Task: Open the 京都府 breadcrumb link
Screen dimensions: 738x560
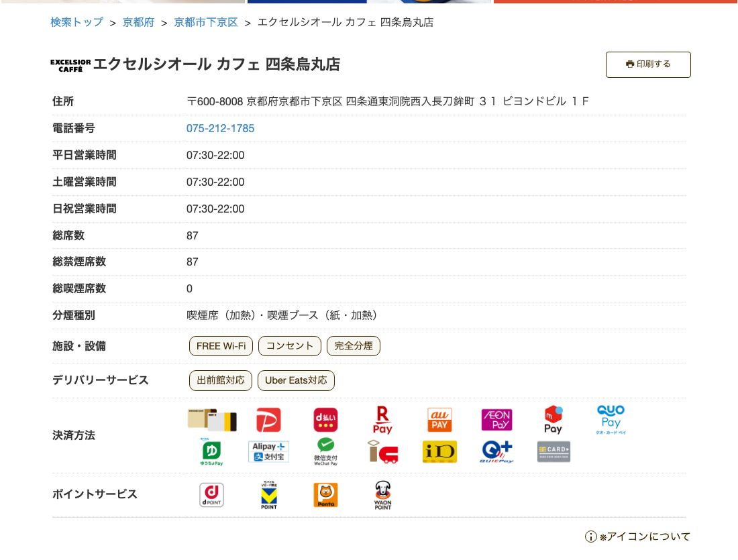Action: [x=138, y=22]
